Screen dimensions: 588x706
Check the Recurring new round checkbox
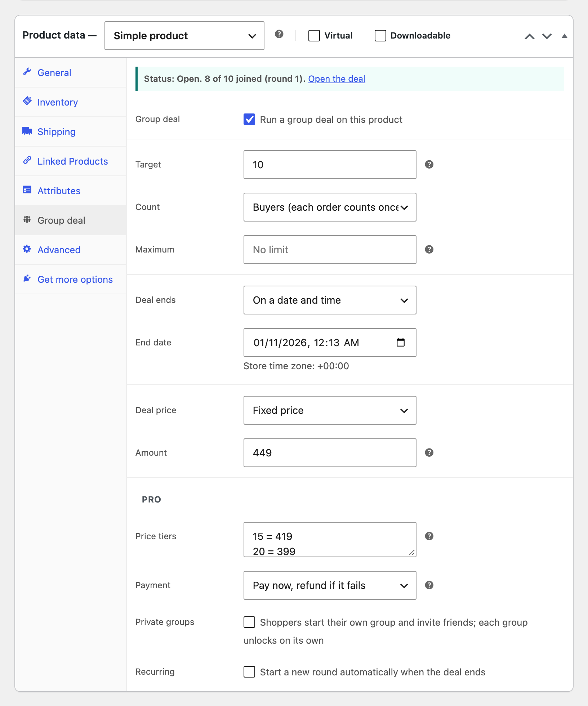pos(249,672)
